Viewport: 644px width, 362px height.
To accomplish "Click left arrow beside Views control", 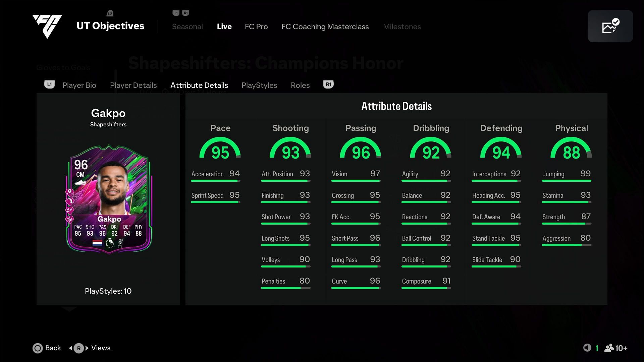I will 71,348.
